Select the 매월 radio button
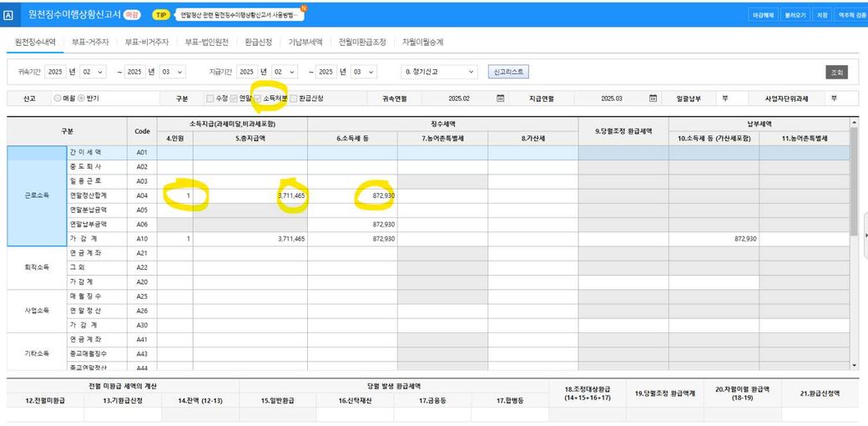This screenshot has width=868, height=426. pyautogui.click(x=57, y=98)
